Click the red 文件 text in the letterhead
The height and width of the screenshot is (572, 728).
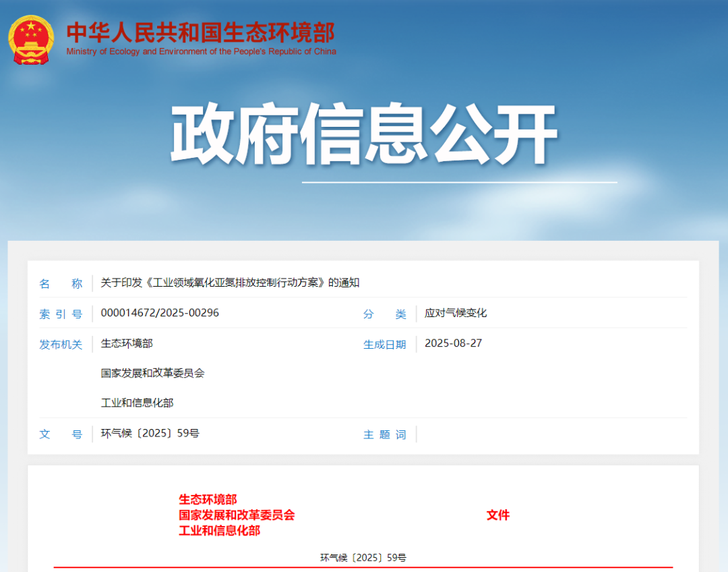497,515
